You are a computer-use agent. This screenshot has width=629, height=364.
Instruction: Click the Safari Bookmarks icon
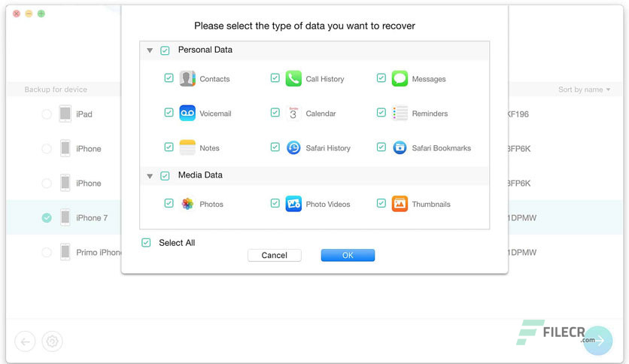400,147
